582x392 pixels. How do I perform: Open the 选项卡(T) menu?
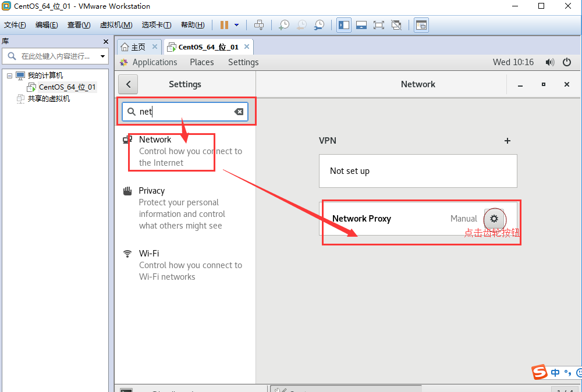pos(156,25)
